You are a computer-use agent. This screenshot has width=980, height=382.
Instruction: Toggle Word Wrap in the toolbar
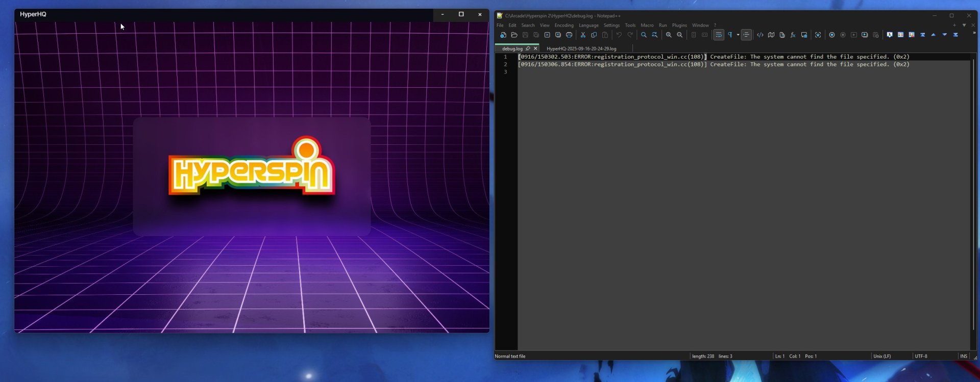pyautogui.click(x=719, y=35)
